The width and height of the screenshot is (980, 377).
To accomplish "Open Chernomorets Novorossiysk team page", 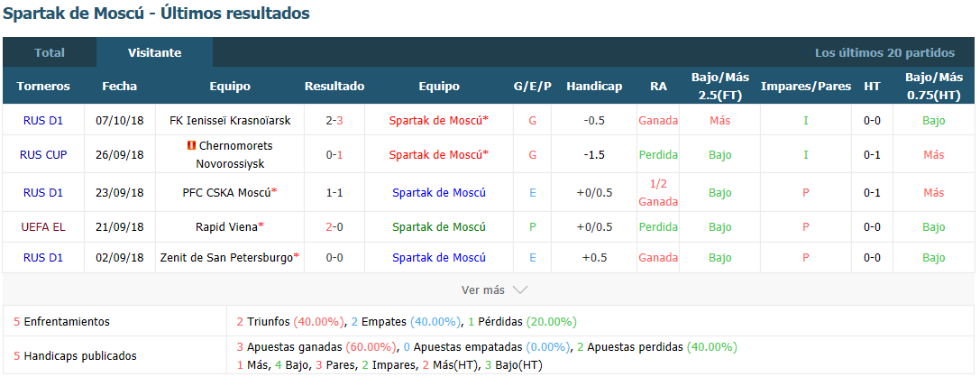I will 230,155.
